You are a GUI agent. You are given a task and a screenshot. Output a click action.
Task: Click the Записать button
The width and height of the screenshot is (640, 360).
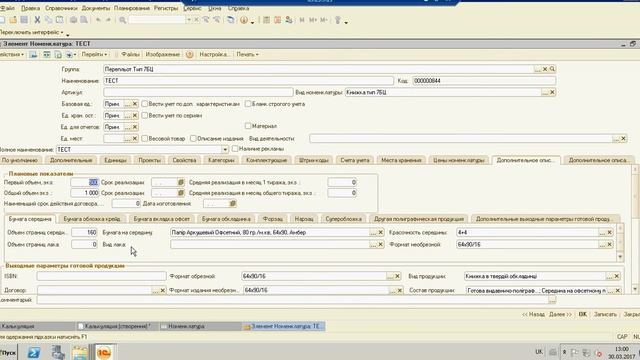[x=605, y=314]
